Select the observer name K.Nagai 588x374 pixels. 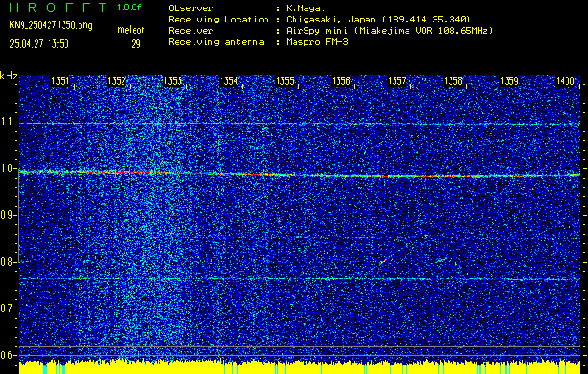306,7
